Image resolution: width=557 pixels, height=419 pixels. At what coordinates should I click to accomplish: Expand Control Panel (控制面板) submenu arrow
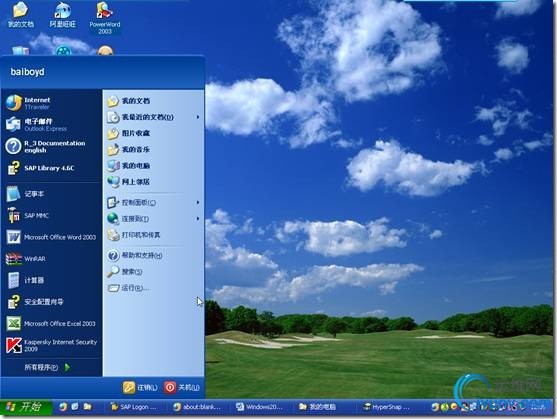(198, 202)
